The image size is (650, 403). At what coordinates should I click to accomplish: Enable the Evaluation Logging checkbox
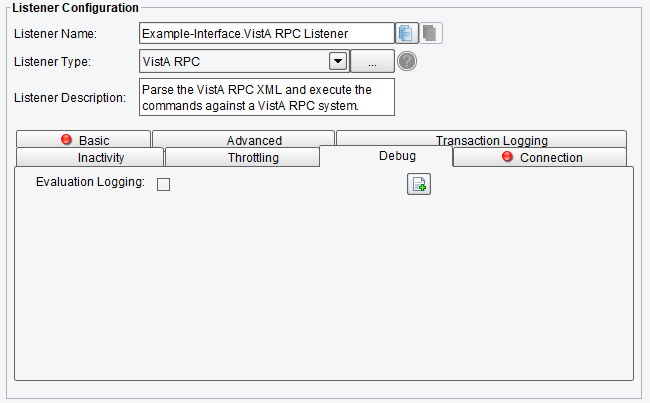[x=163, y=185]
